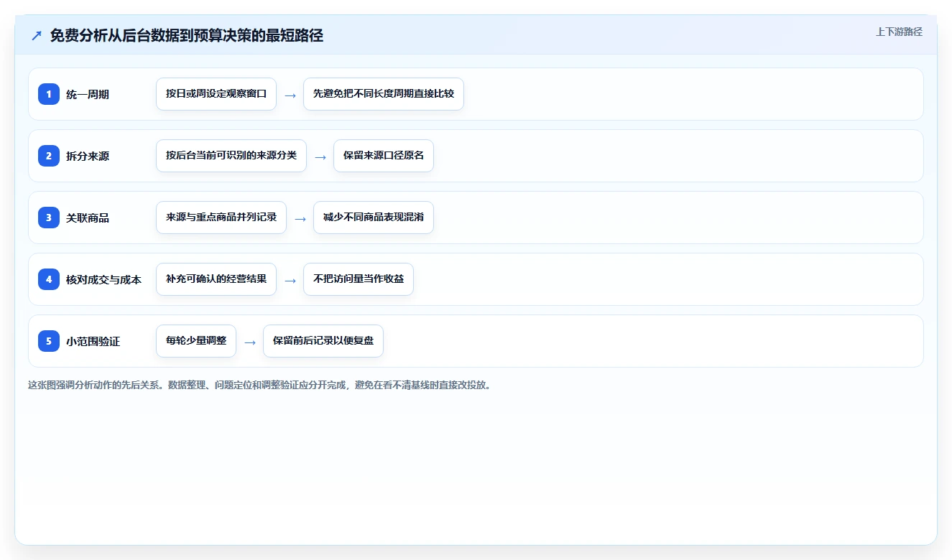952x560 pixels.
Task: Click the arrow icon beside the title
Action: coord(37,36)
